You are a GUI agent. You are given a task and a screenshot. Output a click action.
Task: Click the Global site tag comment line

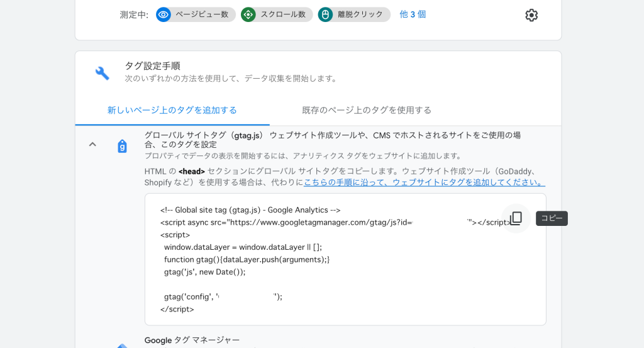[250, 210]
